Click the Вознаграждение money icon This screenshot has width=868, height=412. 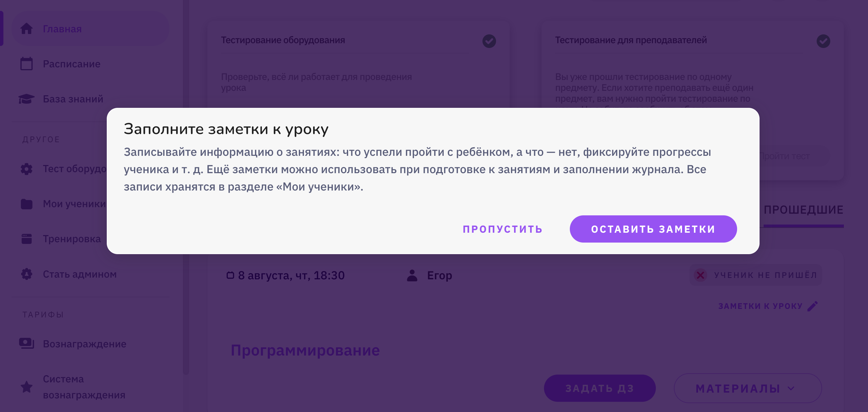click(x=27, y=344)
